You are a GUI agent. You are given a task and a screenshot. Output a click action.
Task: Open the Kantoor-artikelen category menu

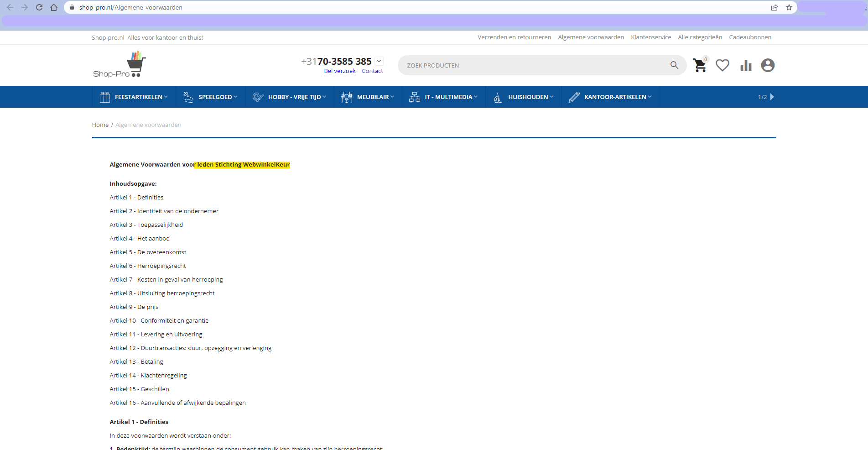coord(610,97)
